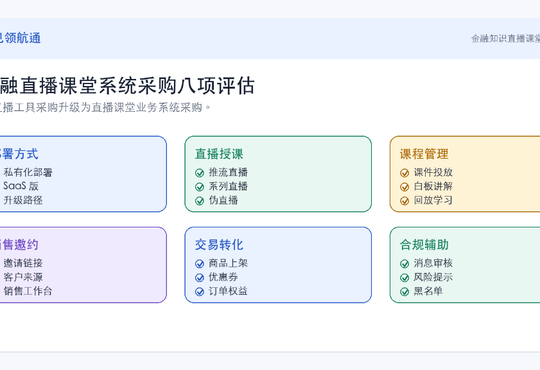Click the 客户来源 list item
This screenshot has width=540, height=370.
pyautogui.click(x=23, y=277)
